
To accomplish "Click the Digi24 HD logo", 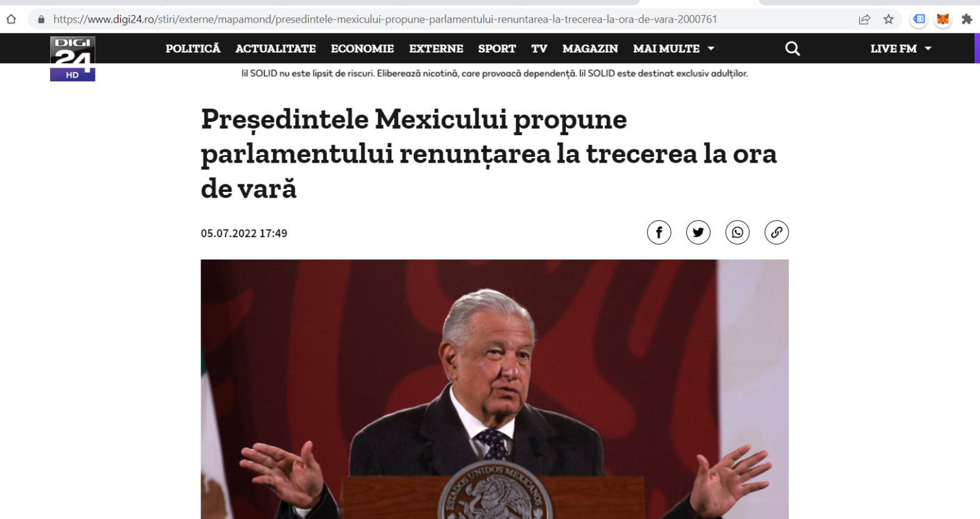I will [72, 59].
